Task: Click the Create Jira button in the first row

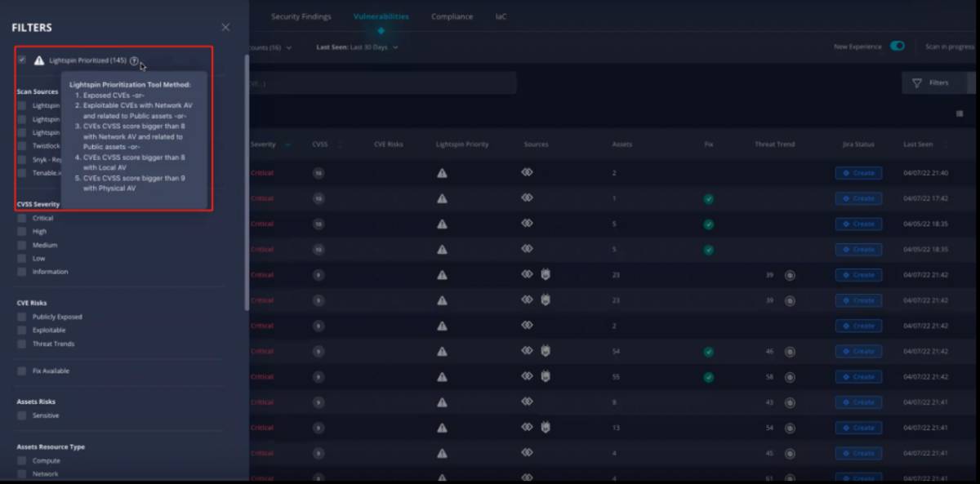Action: (858, 173)
